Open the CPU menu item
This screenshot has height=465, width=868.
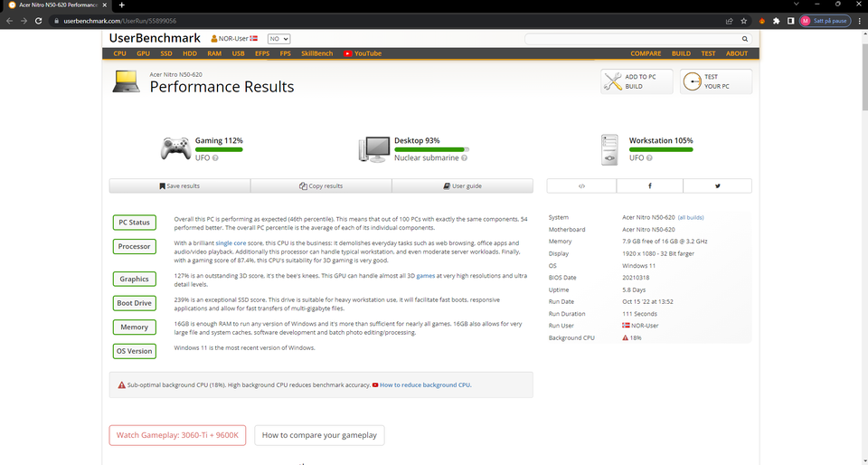[119, 53]
